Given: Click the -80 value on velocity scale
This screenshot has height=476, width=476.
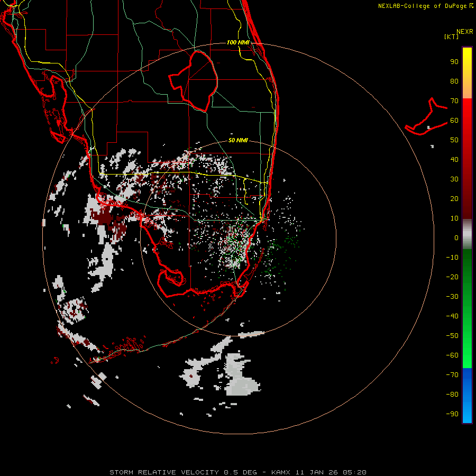Looking at the screenshot, I should tap(452, 395).
